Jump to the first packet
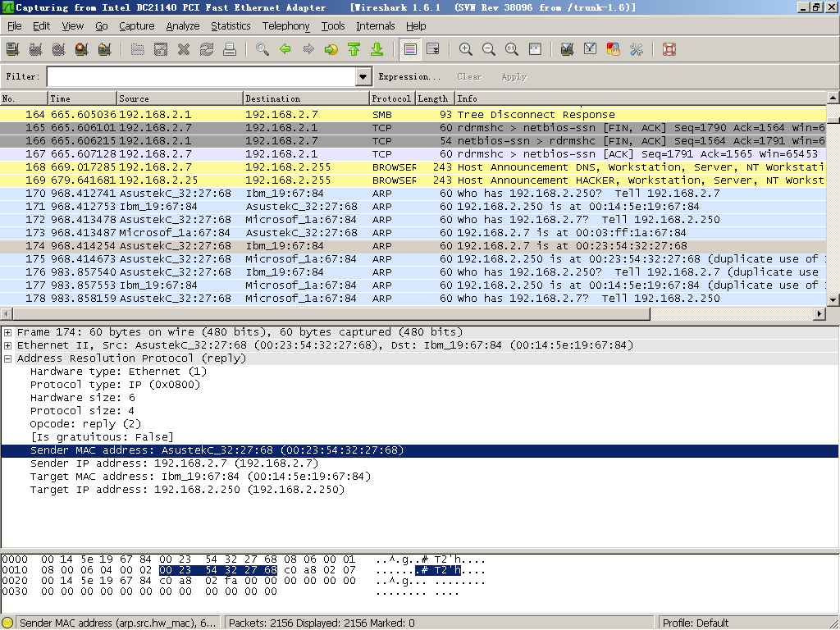Viewport: 840px width, 630px height. (x=354, y=50)
